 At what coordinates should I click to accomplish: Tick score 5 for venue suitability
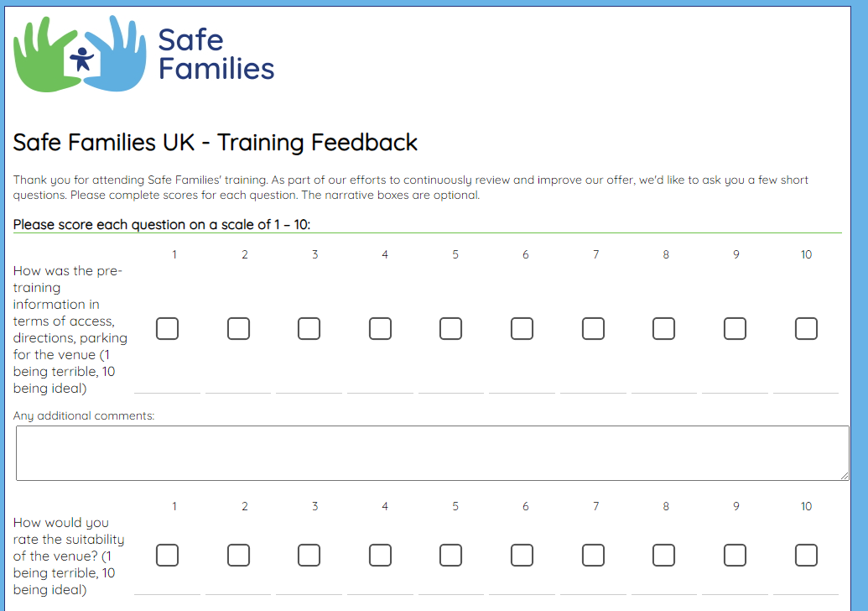[x=450, y=555]
